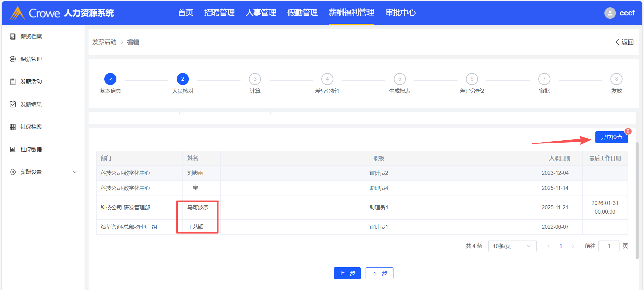The height and width of the screenshot is (290, 644).
Task: Click last work date 2026-01-31 cell
Action: click(x=605, y=208)
